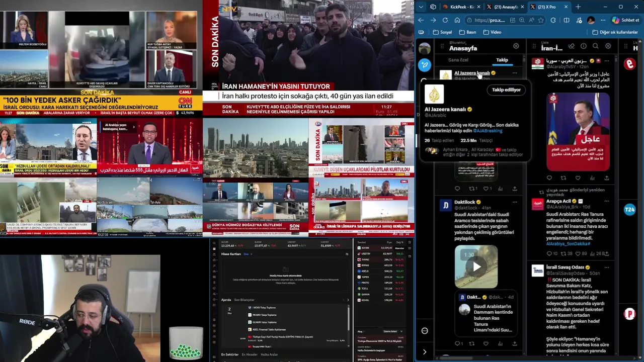
Task: Click the zoom icon in the address bar
Action: click(522, 20)
